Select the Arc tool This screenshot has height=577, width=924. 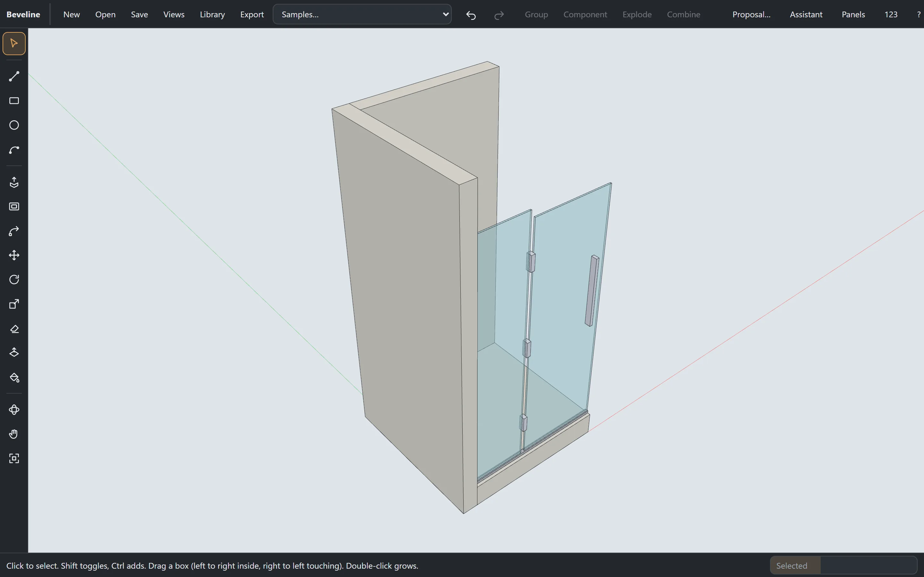coord(14,150)
